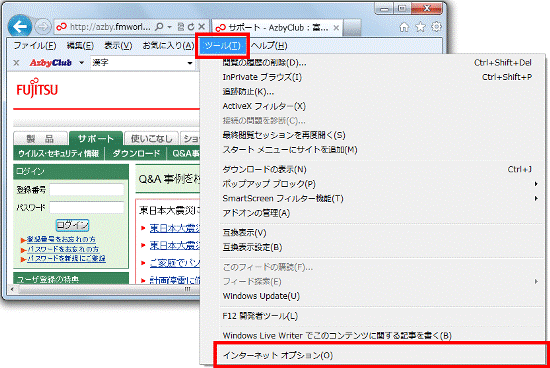This screenshot has width=550, height=368.
Task: Select the サポート - AzbyClub browser tab
Action: click(x=277, y=27)
